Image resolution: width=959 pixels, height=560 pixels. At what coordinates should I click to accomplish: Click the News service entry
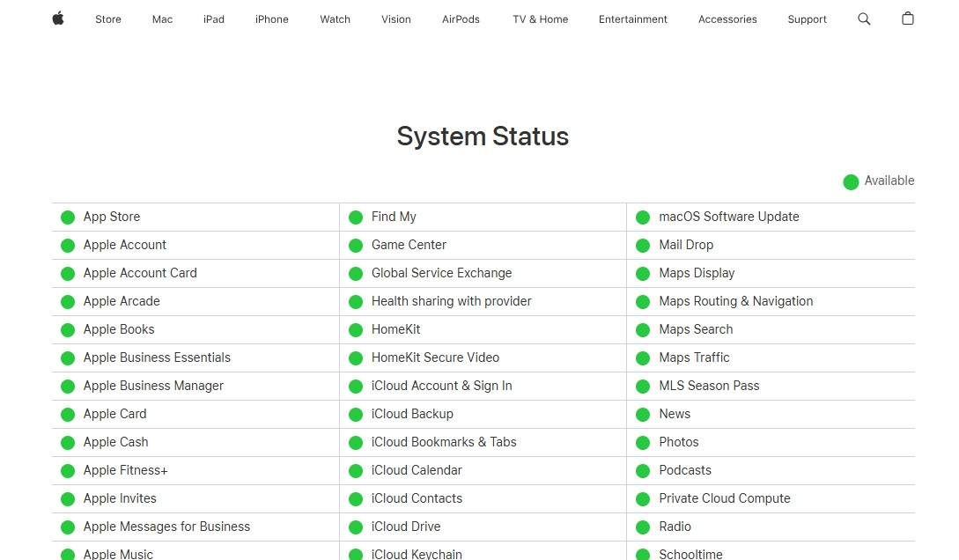tap(675, 414)
